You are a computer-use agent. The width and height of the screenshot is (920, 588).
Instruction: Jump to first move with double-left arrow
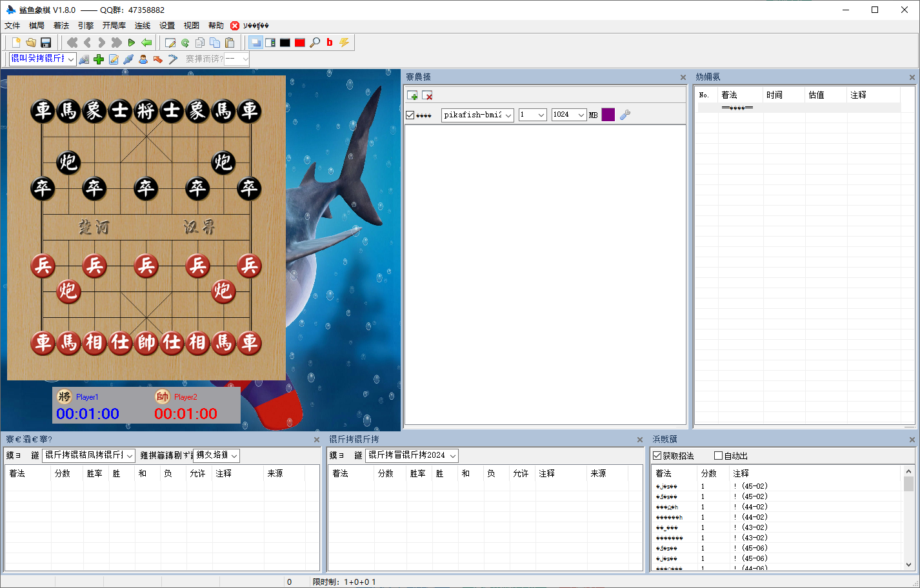pos(72,43)
